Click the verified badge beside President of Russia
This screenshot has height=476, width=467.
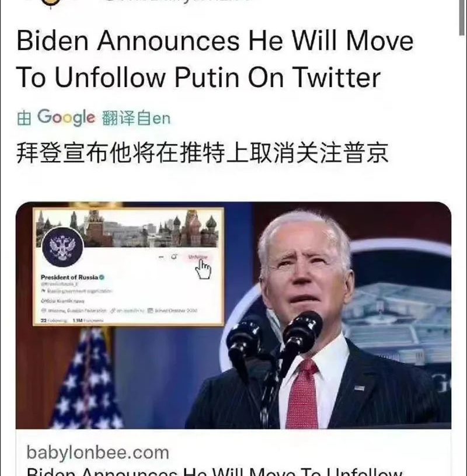click(x=102, y=277)
